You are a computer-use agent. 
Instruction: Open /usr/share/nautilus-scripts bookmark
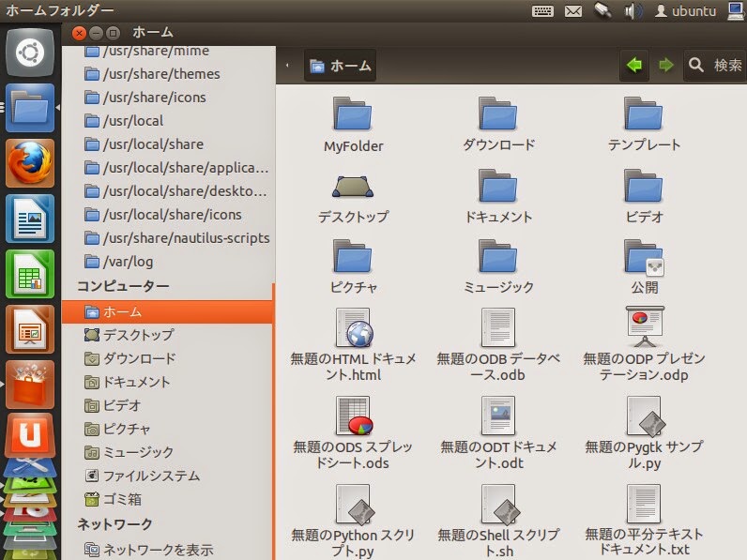point(169,237)
